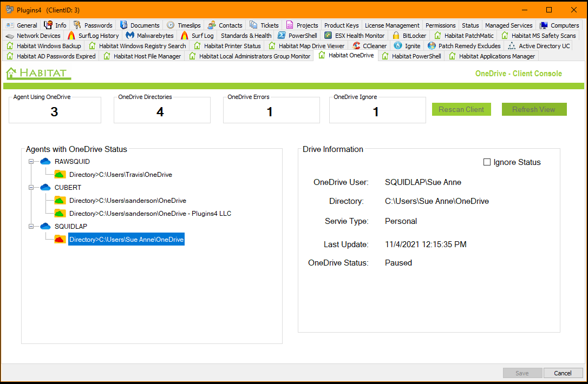Click the Documents tab icon
This screenshot has height=384, width=588.
(124, 25)
